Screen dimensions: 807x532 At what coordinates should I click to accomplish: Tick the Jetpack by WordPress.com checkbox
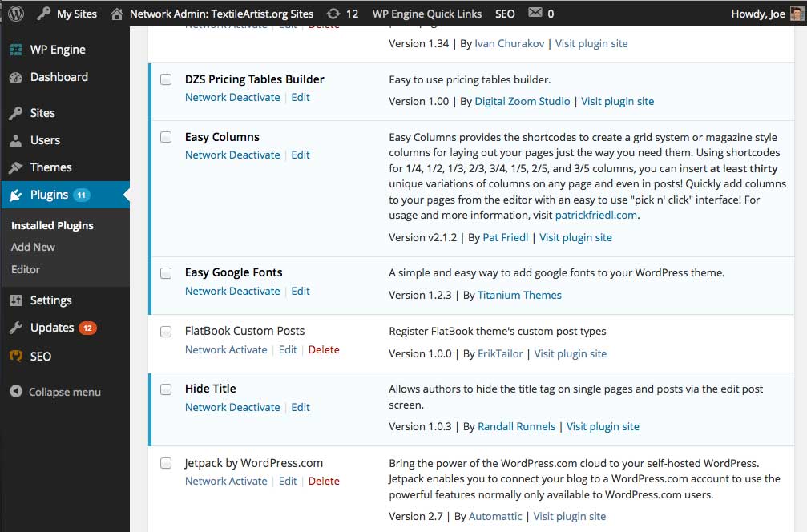coord(166,463)
